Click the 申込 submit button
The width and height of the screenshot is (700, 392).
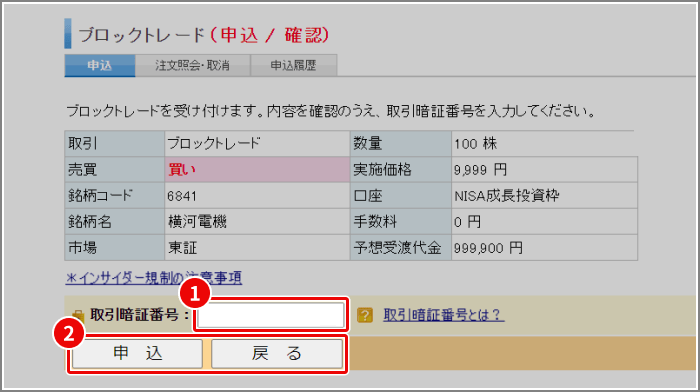point(138,354)
